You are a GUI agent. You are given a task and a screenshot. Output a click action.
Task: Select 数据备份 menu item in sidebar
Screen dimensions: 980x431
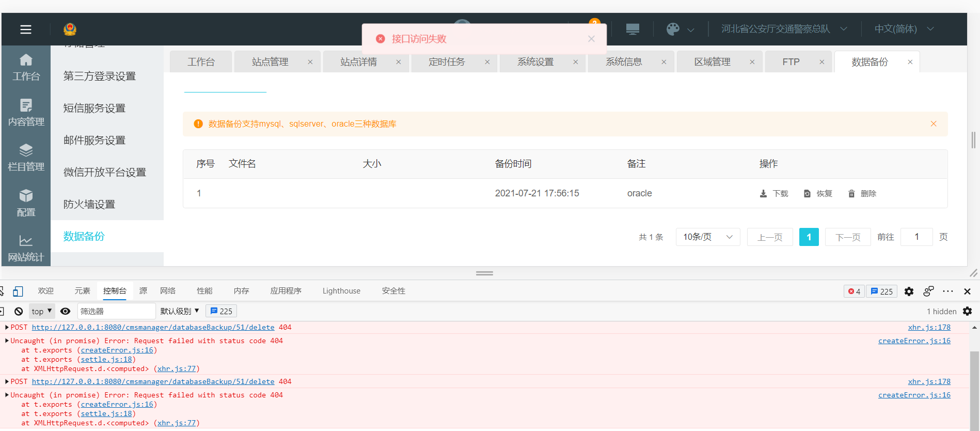107,236
